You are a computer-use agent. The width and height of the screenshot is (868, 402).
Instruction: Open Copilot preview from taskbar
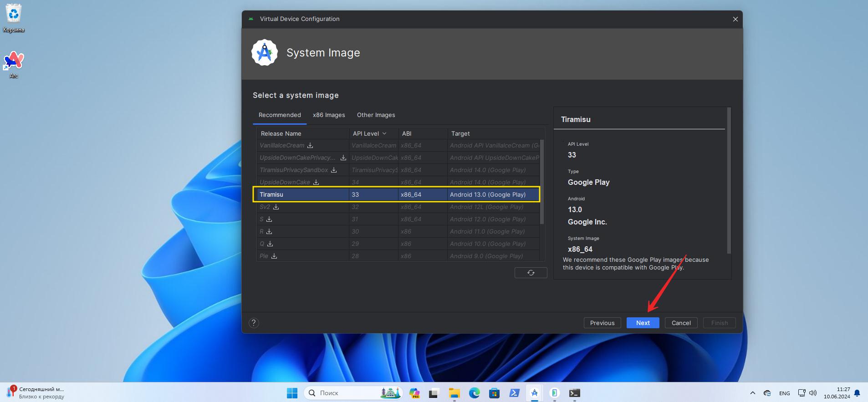pyautogui.click(x=414, y=393)
